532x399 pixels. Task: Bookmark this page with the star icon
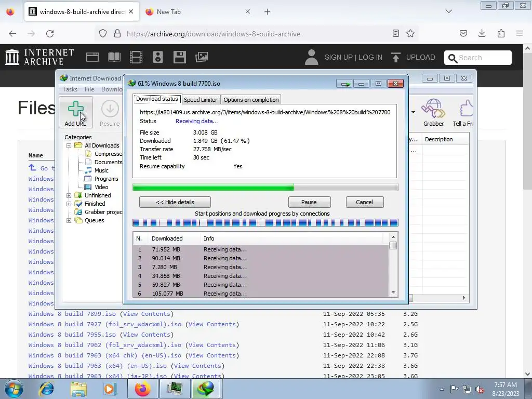point(410,34)
